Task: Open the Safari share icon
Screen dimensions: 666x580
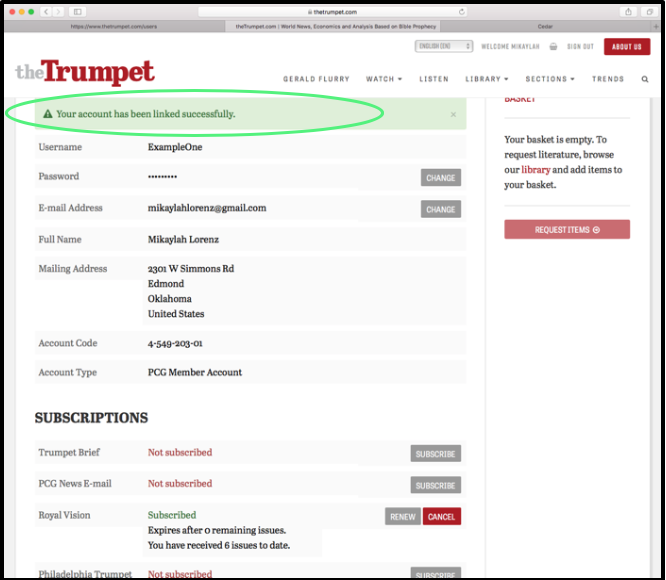Action: (628, 12)
